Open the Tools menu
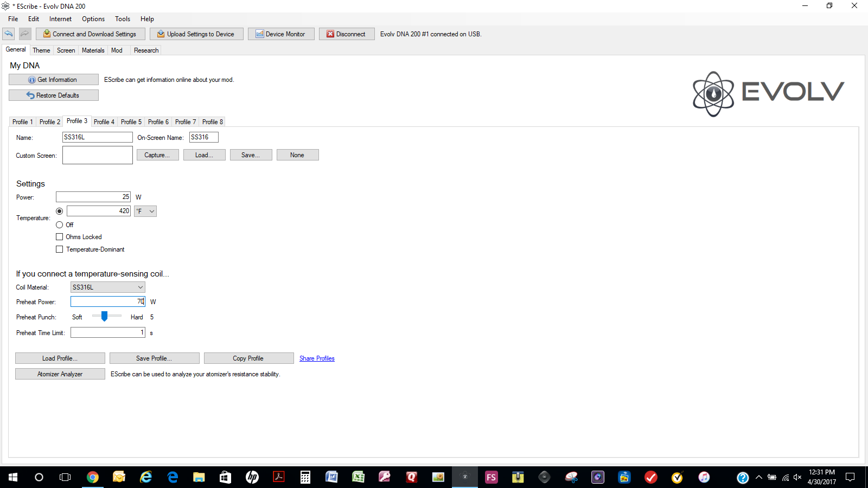868x488 pixels. pyautogui.click(x=122, y=19)
